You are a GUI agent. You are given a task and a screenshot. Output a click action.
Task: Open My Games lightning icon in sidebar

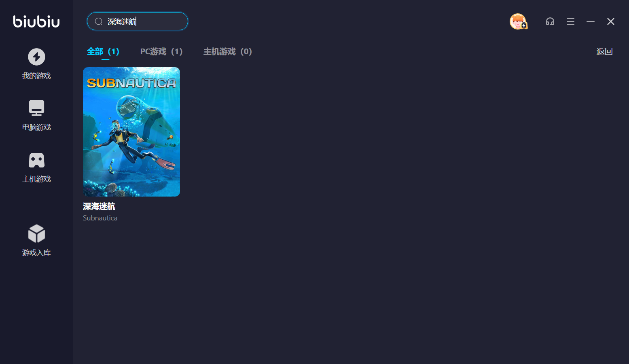36,57
